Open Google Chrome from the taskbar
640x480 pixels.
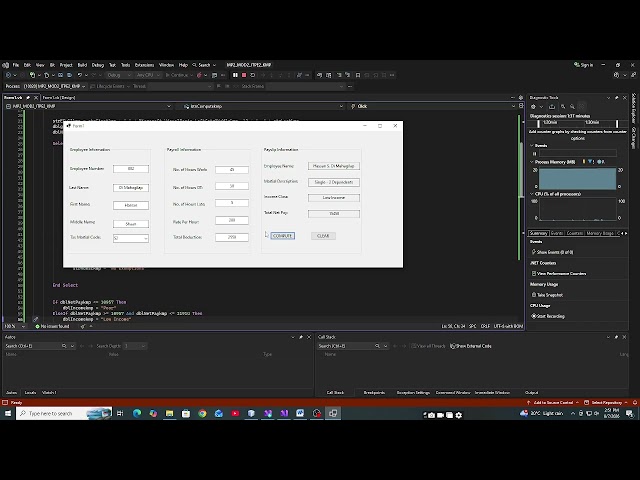[202, 413]
